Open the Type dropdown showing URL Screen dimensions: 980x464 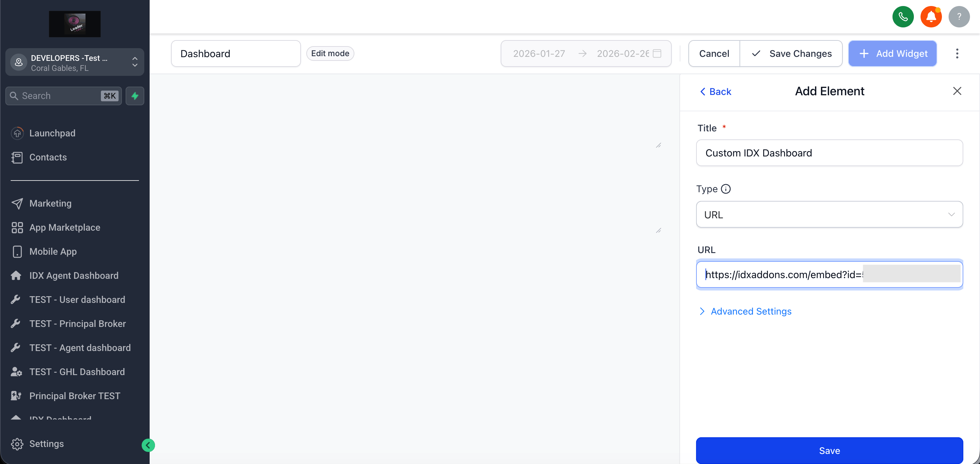[829, 214]
